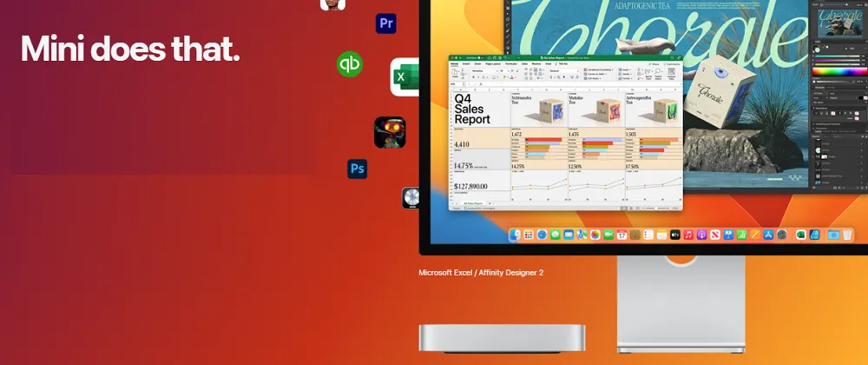Switch to the Insert tab in Excel
The height and width of the screenshot is (365, 868).
point(466,64)
